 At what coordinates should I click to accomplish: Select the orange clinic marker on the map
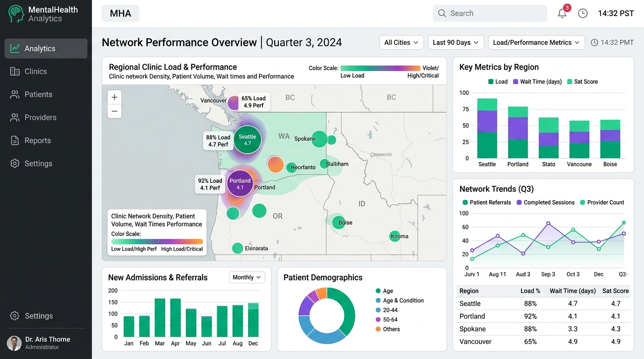pos(276,165)
